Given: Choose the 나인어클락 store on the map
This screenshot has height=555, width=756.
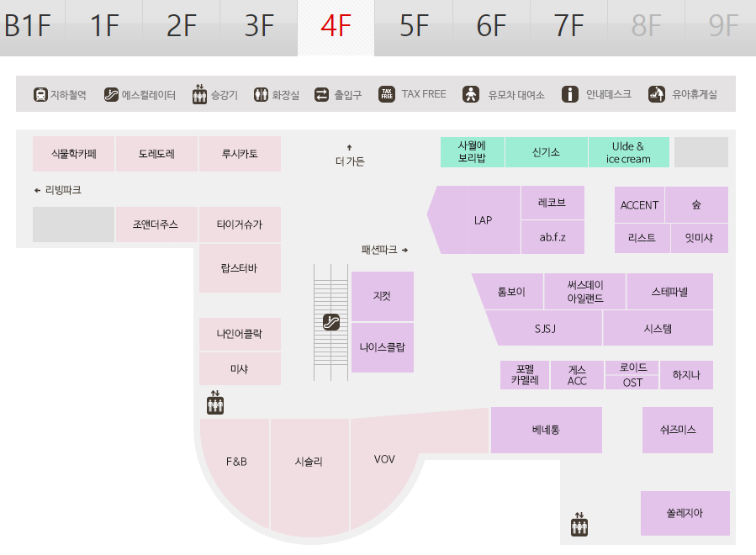Looking at the screenshot, I should (240, 334).
